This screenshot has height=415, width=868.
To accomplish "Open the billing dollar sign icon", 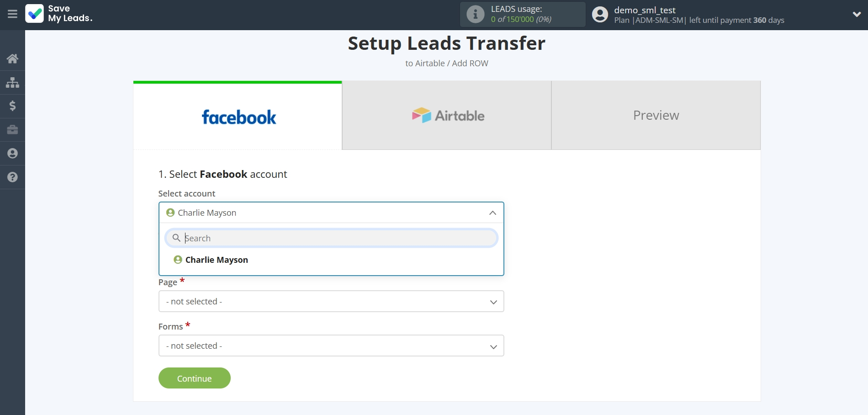I will 12,106.
